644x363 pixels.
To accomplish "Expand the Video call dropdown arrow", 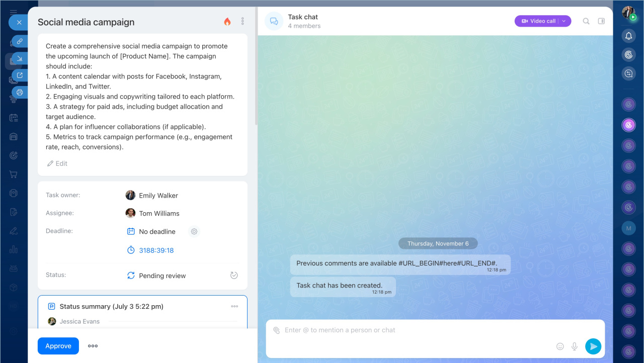I will (564, 21).
